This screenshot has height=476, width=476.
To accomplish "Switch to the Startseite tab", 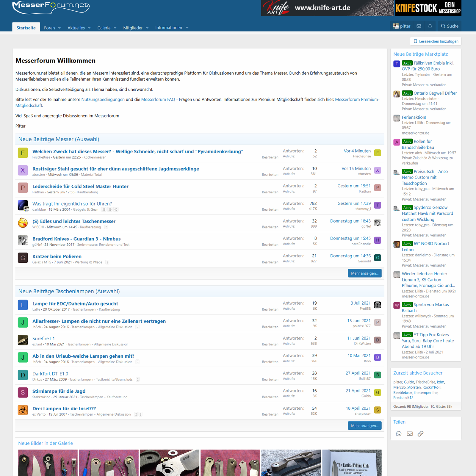I will [26, 27].
